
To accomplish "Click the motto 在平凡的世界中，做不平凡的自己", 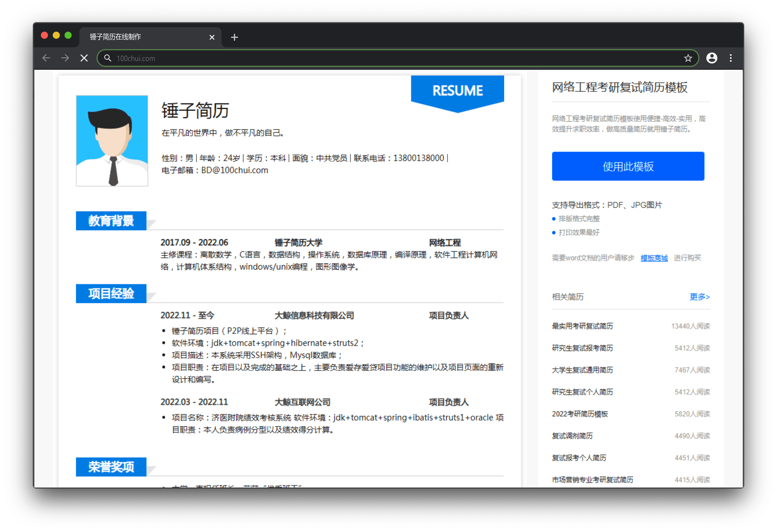I will 223,133.
